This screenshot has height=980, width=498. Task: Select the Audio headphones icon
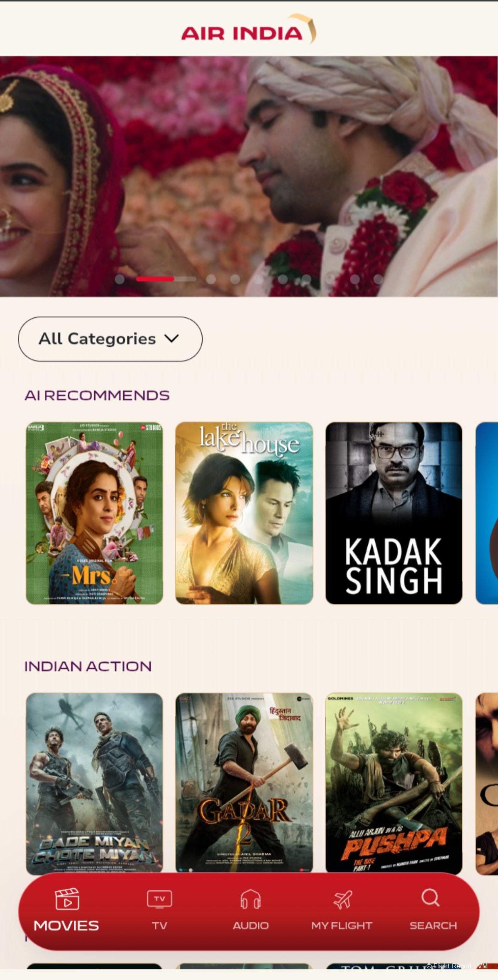point(251,899)
